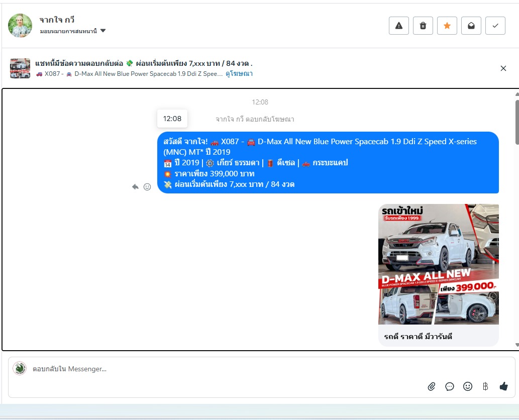The image size is (519, 420).
Task: Move conversation to trash
Action: click(x=423, y=26)
